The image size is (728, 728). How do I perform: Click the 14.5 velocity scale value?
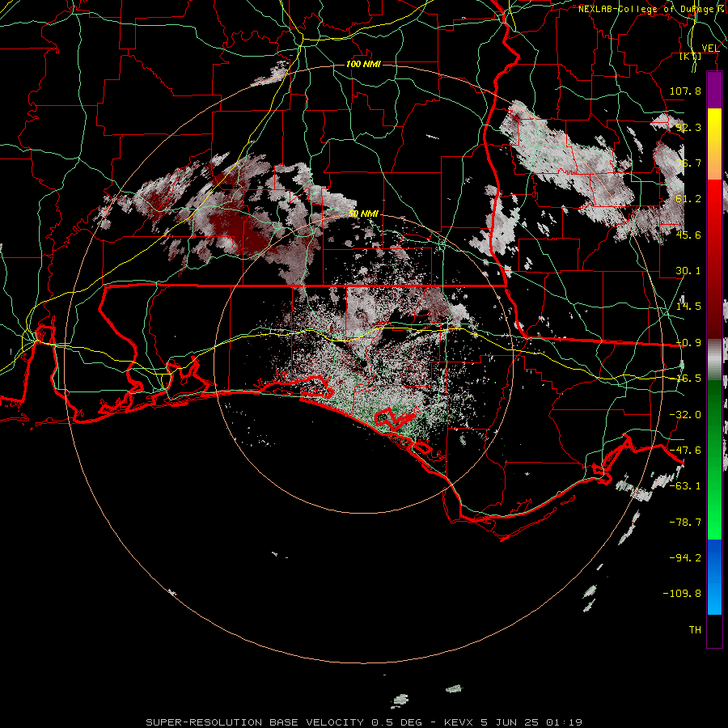(x=688, y=307)
